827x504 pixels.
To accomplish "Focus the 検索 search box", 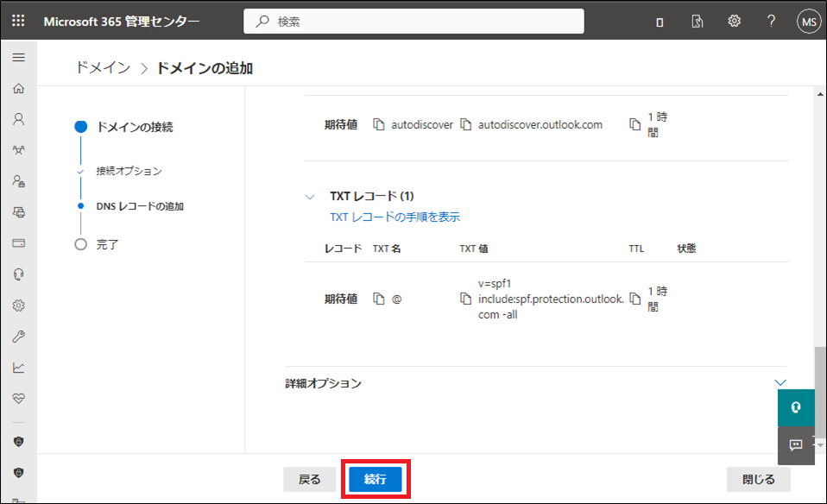I will coord(414,22).
